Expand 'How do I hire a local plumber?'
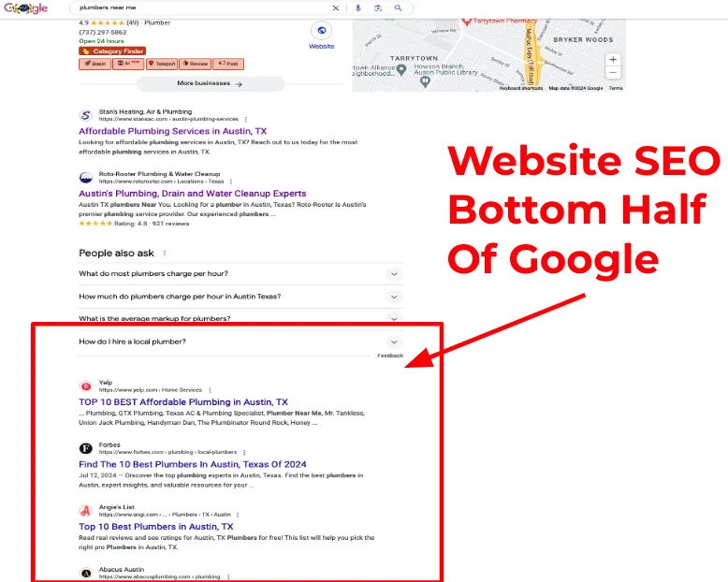728x582 pixels. coord(240,342)
